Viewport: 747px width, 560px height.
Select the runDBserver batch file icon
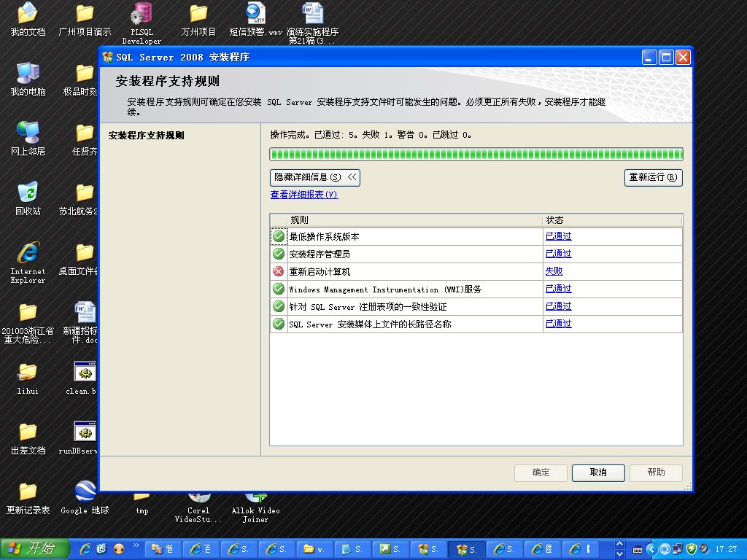[x=85, y=432]
